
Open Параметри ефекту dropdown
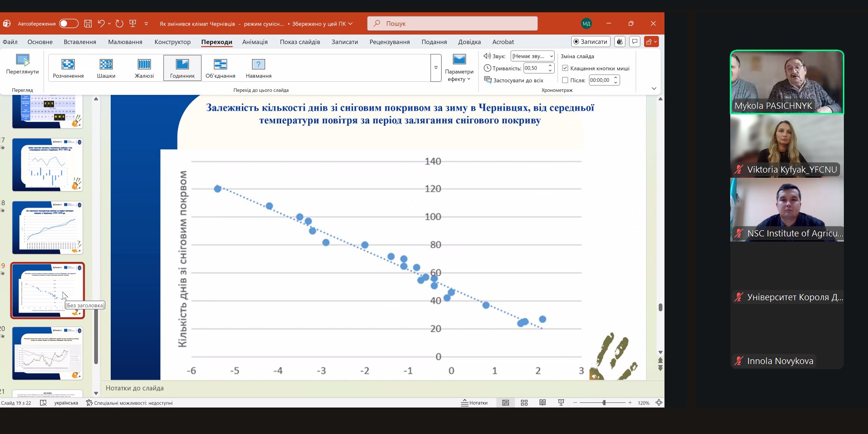click(459, 69)
